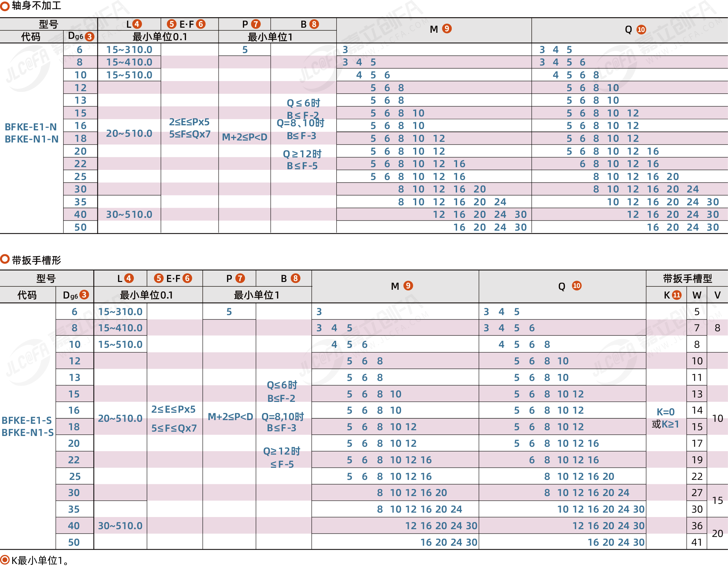
Task: Click 30~510.0 cell in 轴身不加工 table
Action: tap(129, 214)
